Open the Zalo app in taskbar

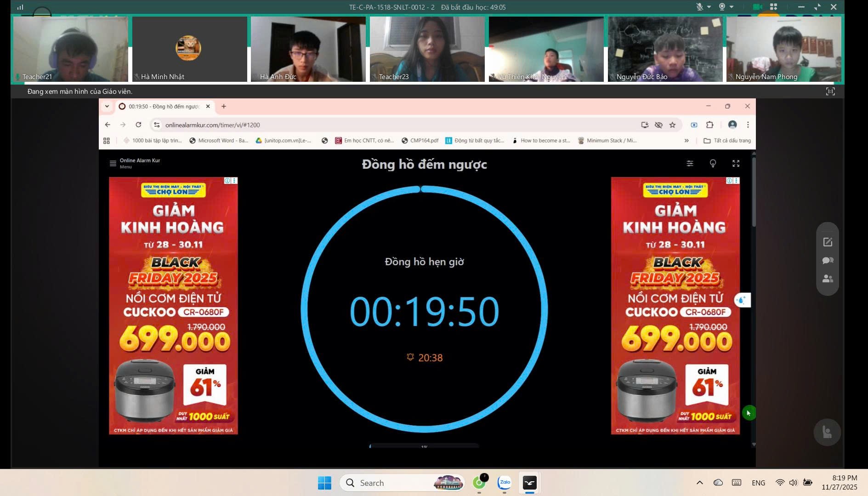[x=505, y=483]
